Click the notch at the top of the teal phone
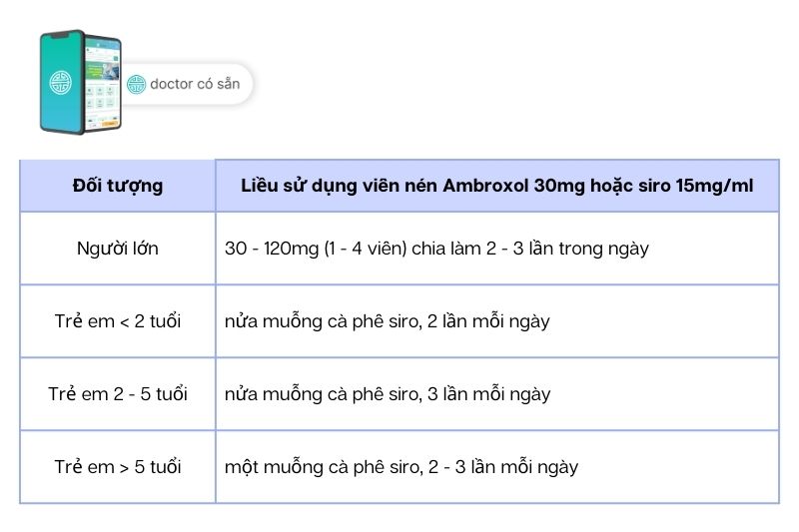 click(61, 35)
